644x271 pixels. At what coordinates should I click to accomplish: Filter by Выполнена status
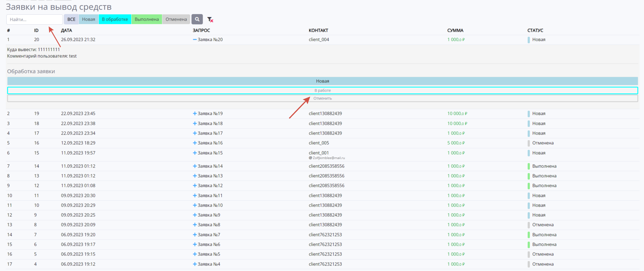[147, 19]
